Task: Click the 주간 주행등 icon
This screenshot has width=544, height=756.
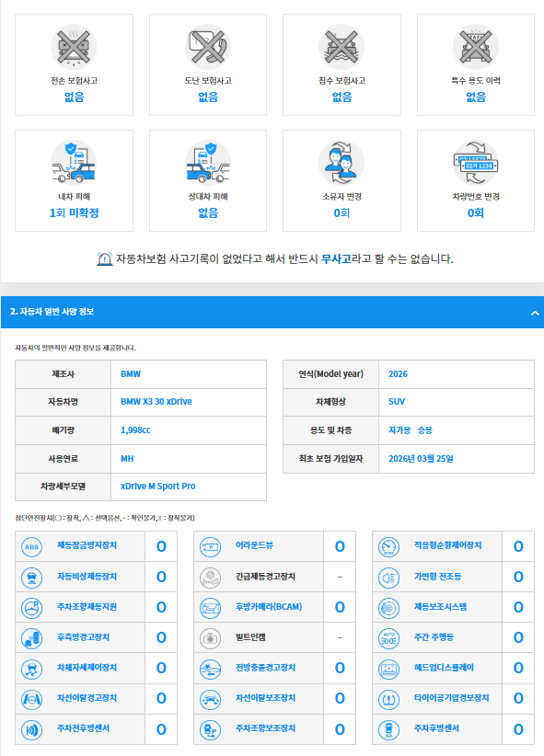Action: pos(389,638)
